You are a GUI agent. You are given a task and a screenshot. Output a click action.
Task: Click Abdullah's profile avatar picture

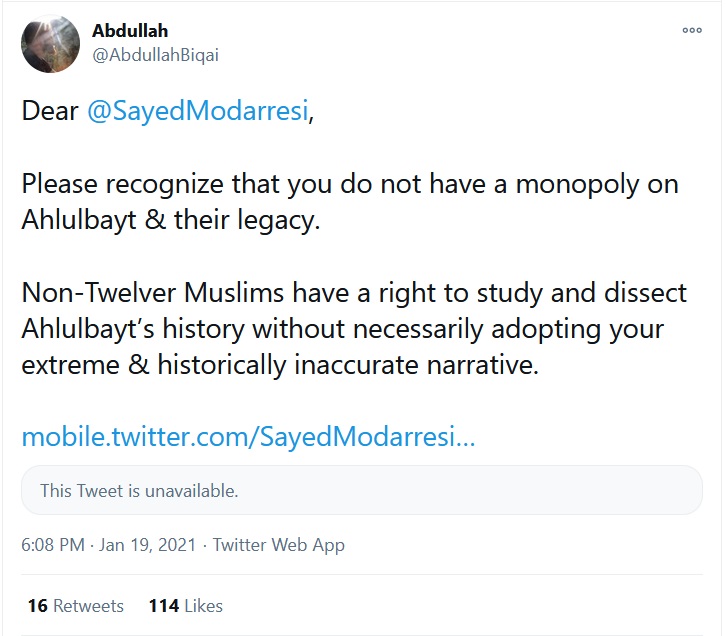[50, 44]
